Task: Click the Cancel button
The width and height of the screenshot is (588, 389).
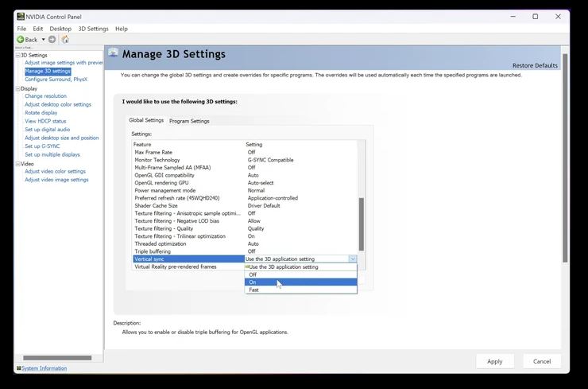Action: tap(542, 361)
